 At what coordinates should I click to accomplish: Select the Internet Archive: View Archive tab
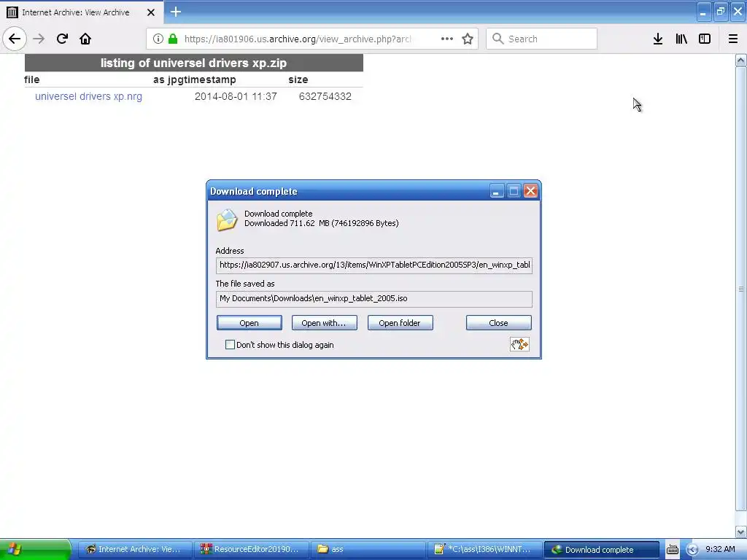coord(81,12)
